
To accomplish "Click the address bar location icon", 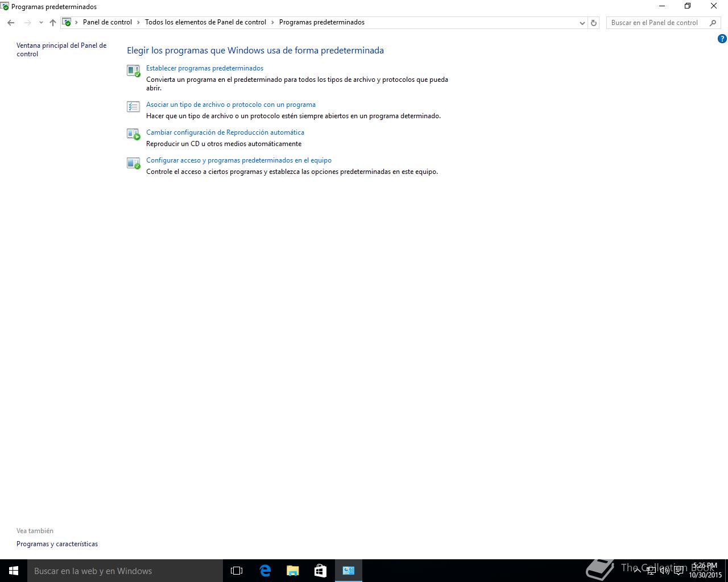I will 67,23.
